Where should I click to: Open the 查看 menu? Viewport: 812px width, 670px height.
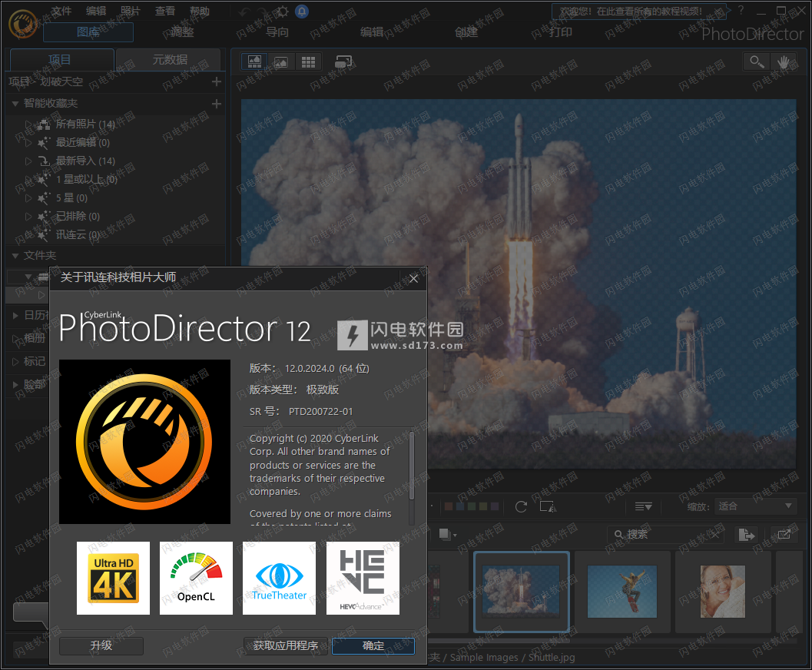[164, 11]
